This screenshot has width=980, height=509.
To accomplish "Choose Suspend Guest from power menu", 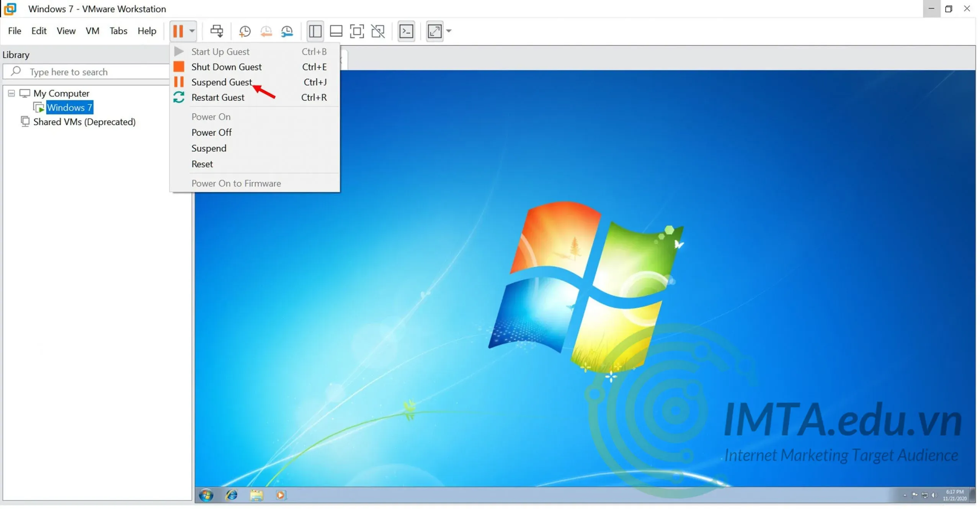I will [x=221, y=82].
